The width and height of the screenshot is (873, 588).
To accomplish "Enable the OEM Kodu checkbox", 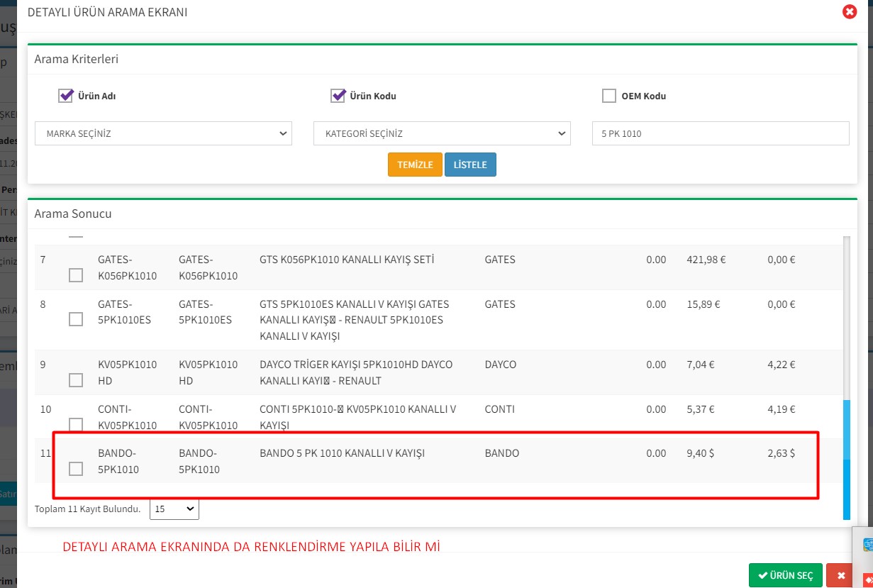I will 608,96.
